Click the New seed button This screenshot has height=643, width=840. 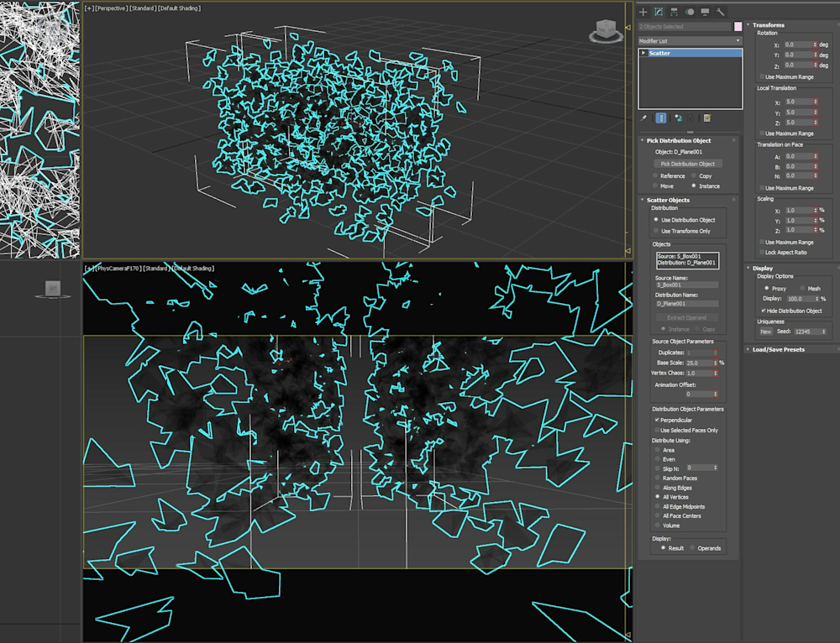click(x=765, y=332)
